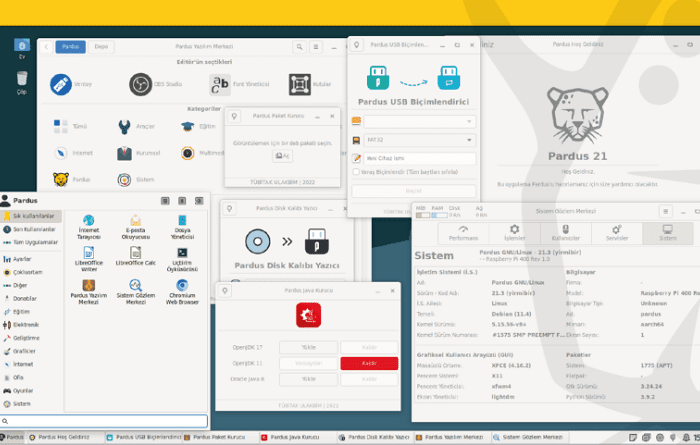Go back in Pardus Yazılım Merkezi

tap(46, 46)
